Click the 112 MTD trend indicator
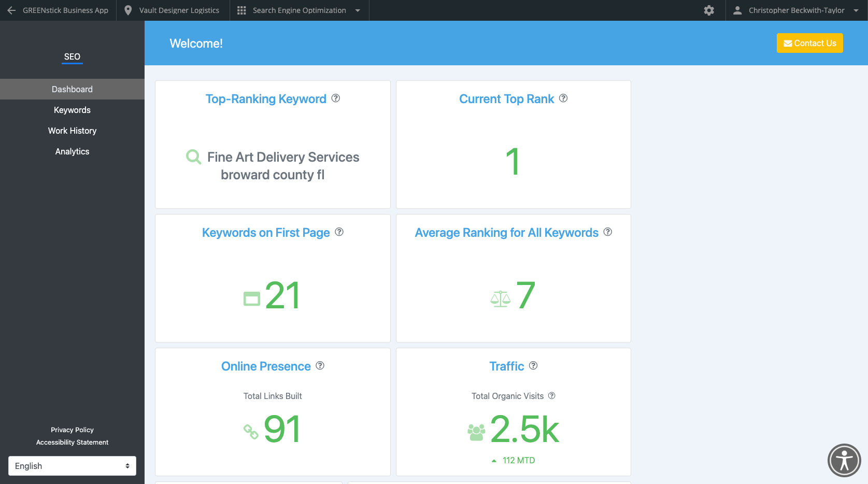The width and height of the screenshot is (868, 484). pos(514,460)
